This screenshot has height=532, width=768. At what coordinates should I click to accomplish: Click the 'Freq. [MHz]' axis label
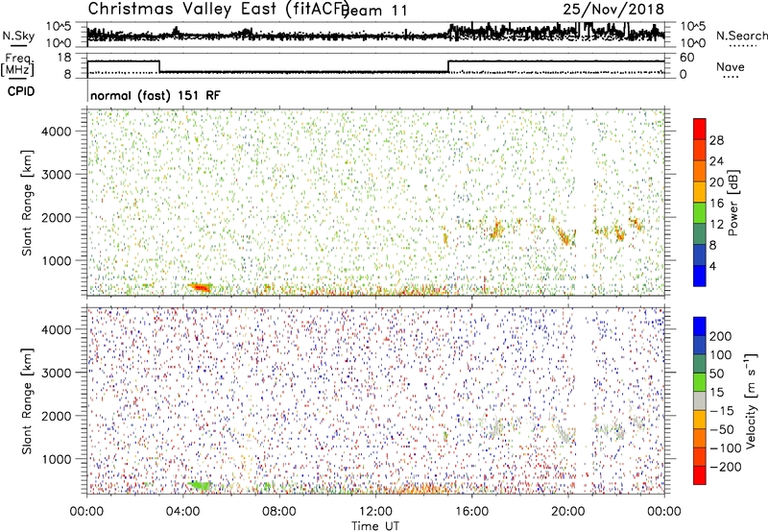click(x=18, y=64)
